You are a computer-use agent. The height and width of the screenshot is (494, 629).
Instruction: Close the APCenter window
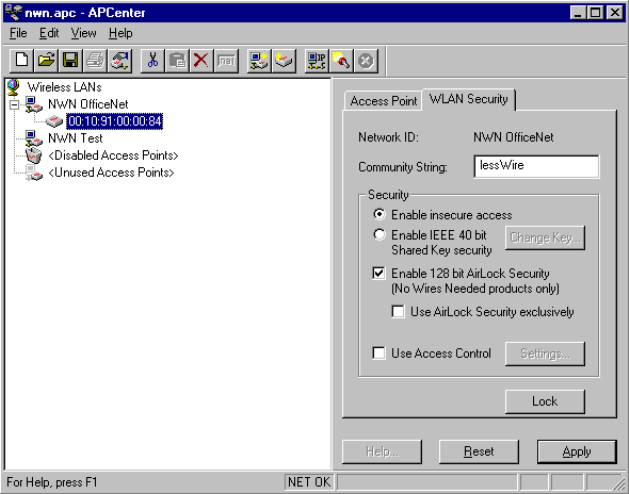click(615, 13)
